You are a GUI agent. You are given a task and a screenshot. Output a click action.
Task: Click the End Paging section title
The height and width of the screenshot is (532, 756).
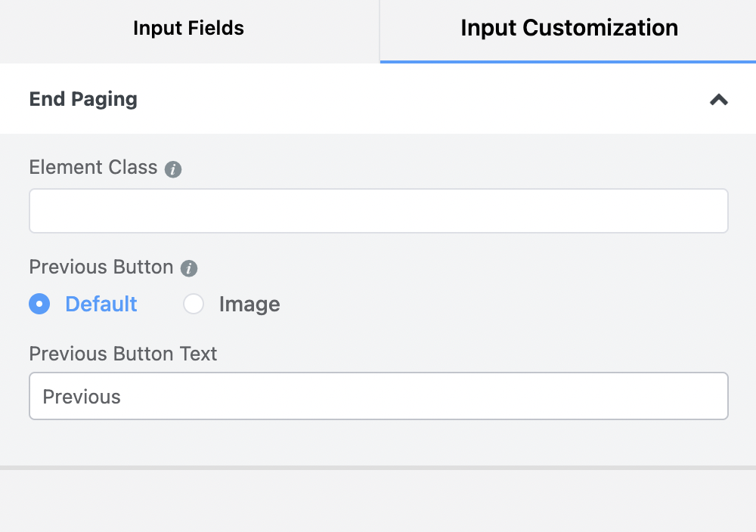tap(83, 99)
